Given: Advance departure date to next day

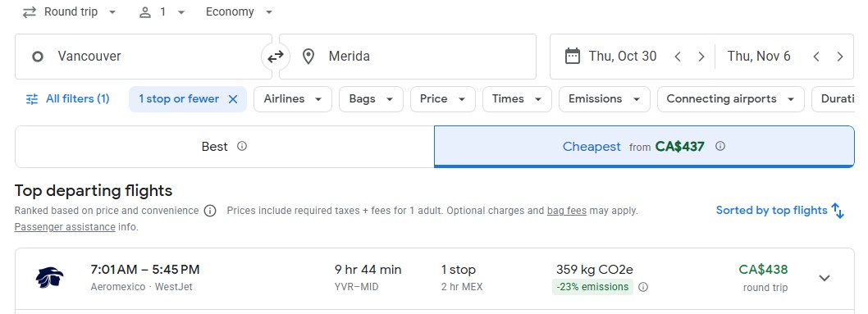Looking at the screenshot, I should point(701,57).
